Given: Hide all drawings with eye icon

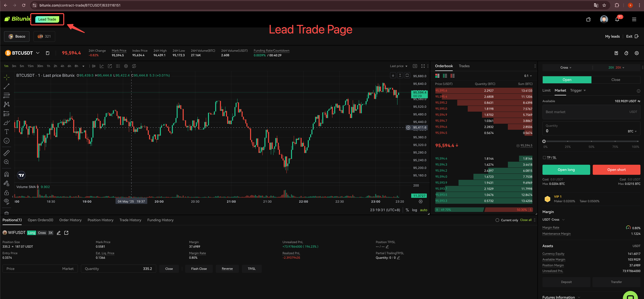Looking at the screenshot, I should tap(7, 201).
